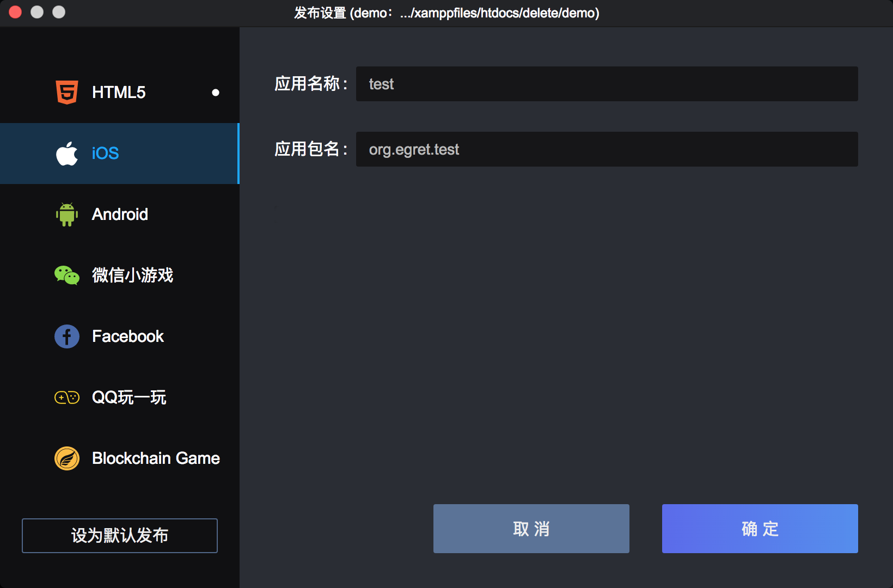This screenshot has height=588, width=893.
Task: Open the Blockchain Game platform label
Action: 156,458
